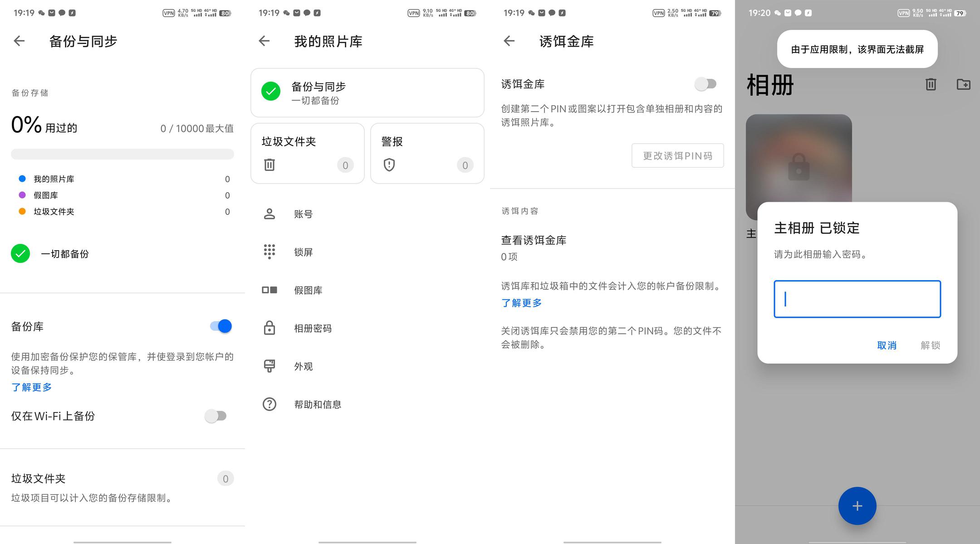Tap the add new album folder icon
Viewport: 980px width, 544px height.
point(963,84)
